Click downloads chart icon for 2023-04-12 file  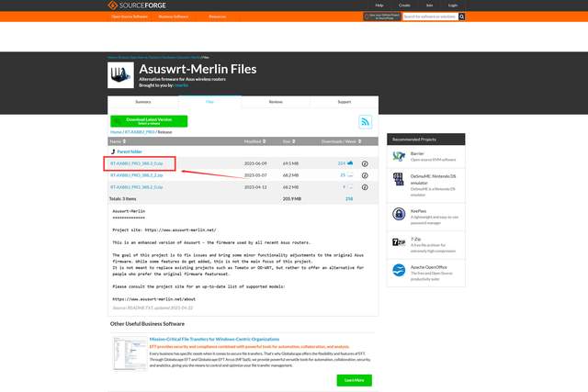click(350, 186)
